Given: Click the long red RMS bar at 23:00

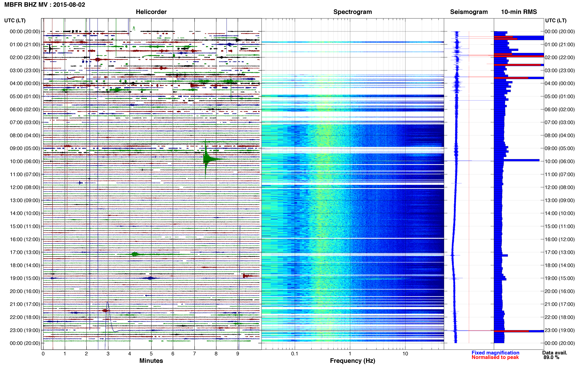Looking at the screenshot, I should pos(511,331).
